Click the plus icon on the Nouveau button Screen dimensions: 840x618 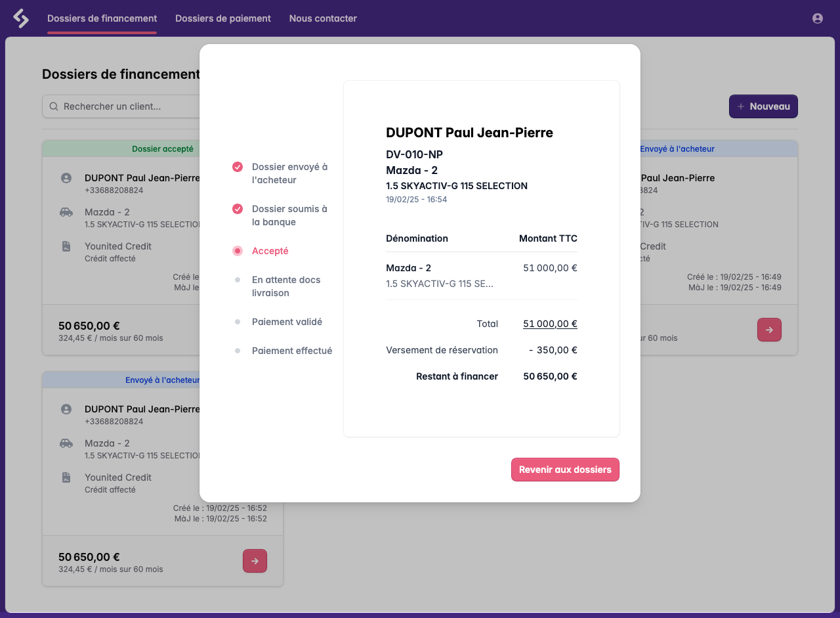click(742, 106)
